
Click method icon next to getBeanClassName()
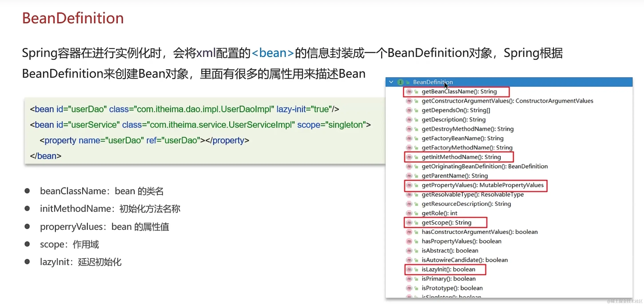409,92
